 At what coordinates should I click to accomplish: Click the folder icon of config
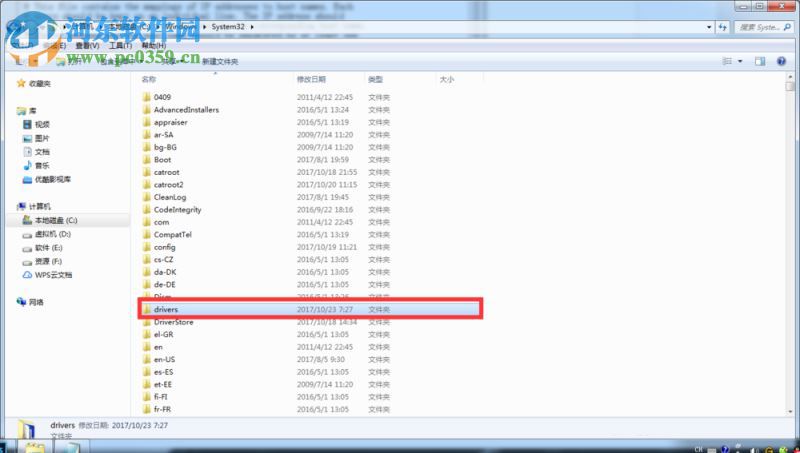(147, 247)
